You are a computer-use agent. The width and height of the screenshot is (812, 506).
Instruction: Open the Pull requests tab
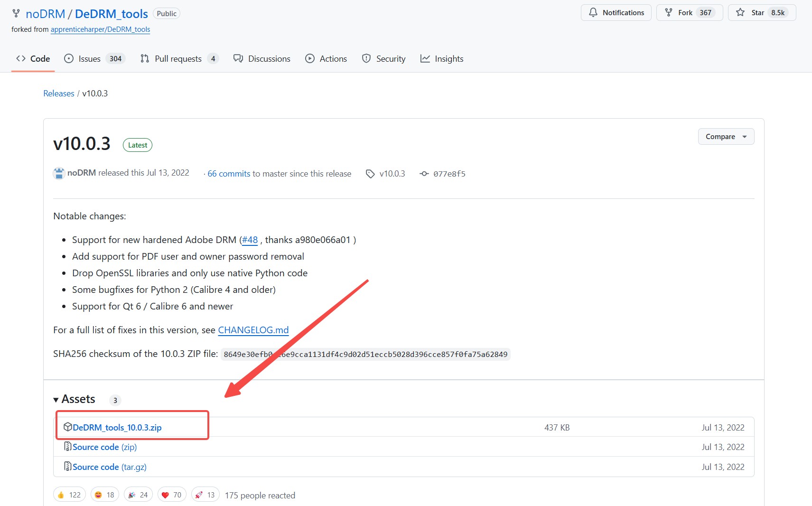tap(179, 59)
